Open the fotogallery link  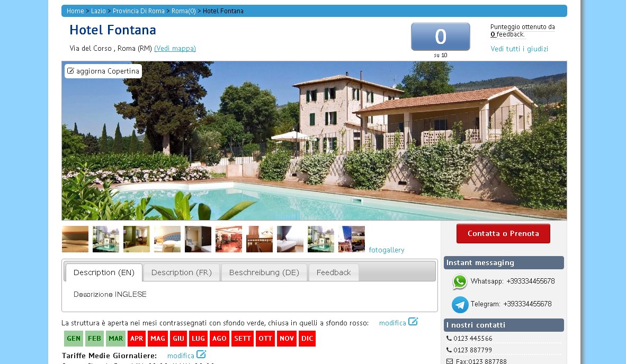tap(387, 250)
